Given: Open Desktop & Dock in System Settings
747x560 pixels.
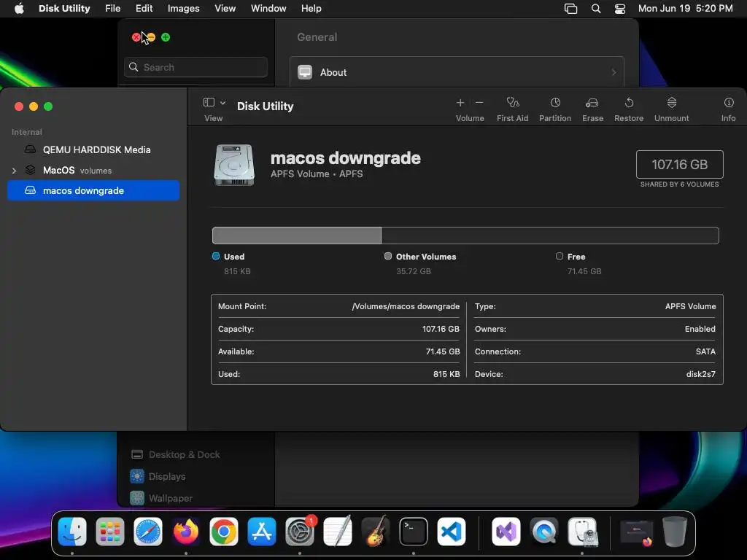Looking at the screenshot, I should tap(175, 454).
